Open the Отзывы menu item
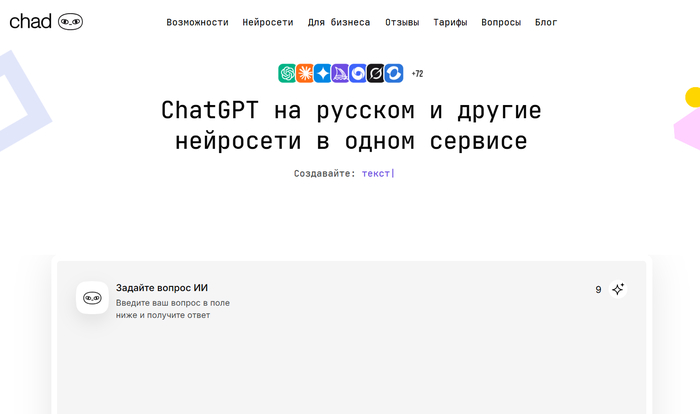 (402, 22)
